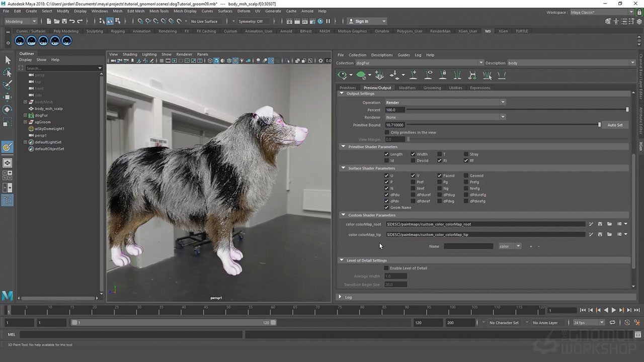
Task: Click the CRM shelf icon
Action: pos(32,41)
